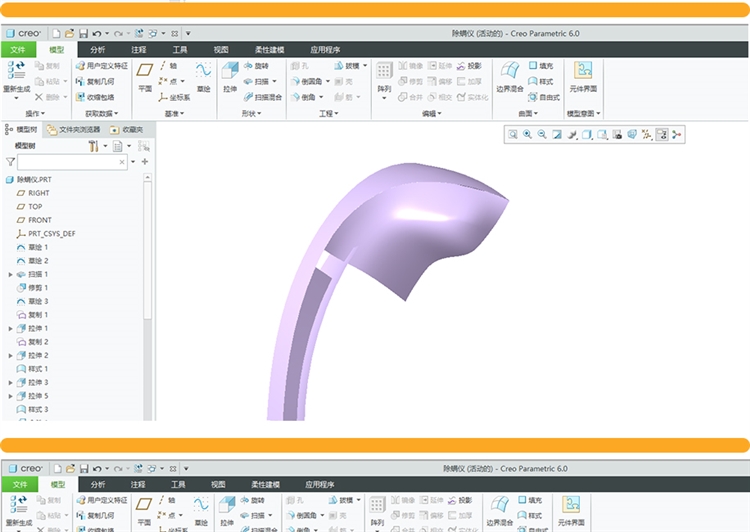
Task: Select the 草绘 (Sketch) tool in upper ribbon
Action: click(203, 77)
